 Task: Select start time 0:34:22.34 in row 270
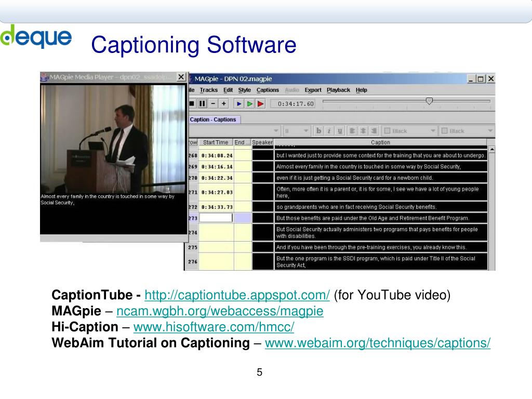coord(217,178)
